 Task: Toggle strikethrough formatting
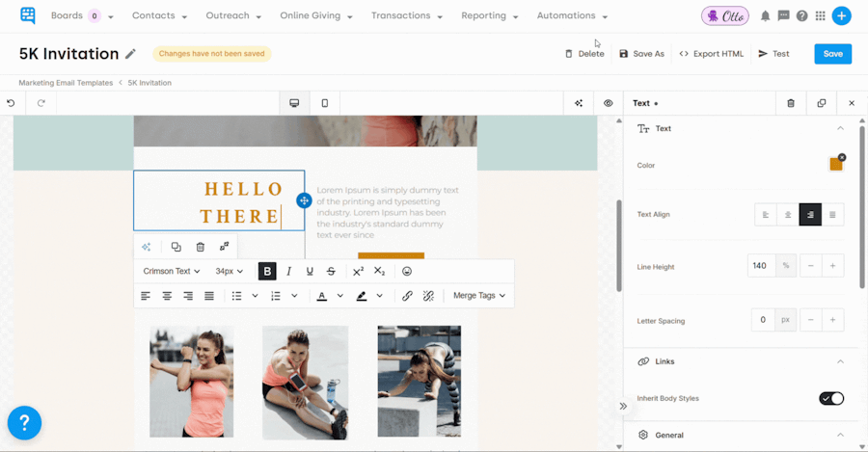click(x=331, y=271)
